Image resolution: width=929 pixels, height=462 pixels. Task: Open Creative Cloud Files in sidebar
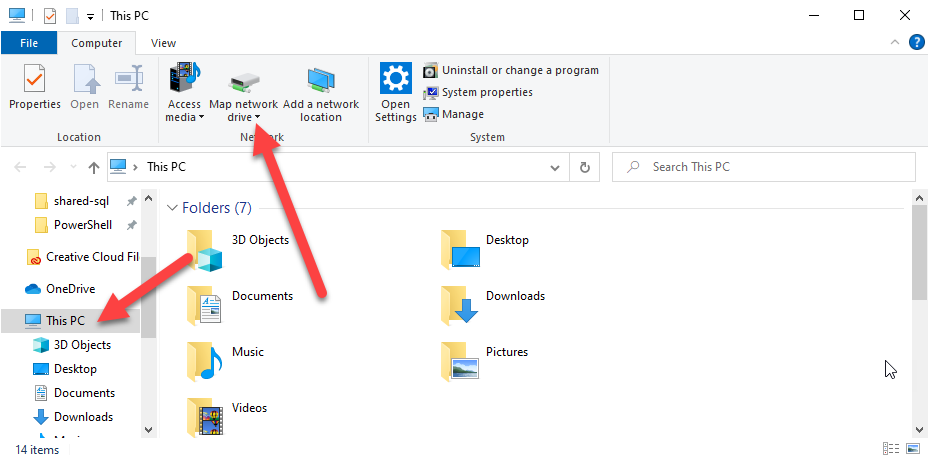[x=81, y=257]
